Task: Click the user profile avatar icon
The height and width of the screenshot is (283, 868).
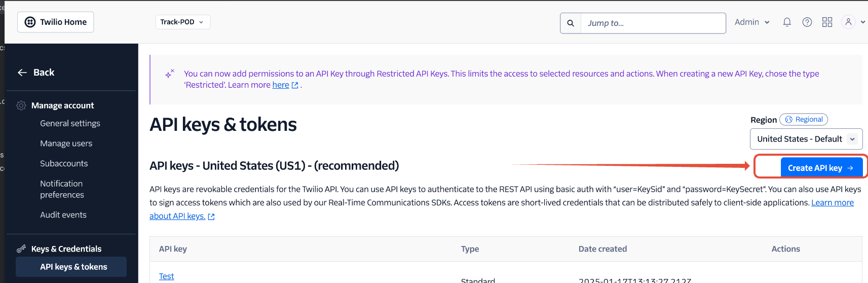Action: point(848,22)
